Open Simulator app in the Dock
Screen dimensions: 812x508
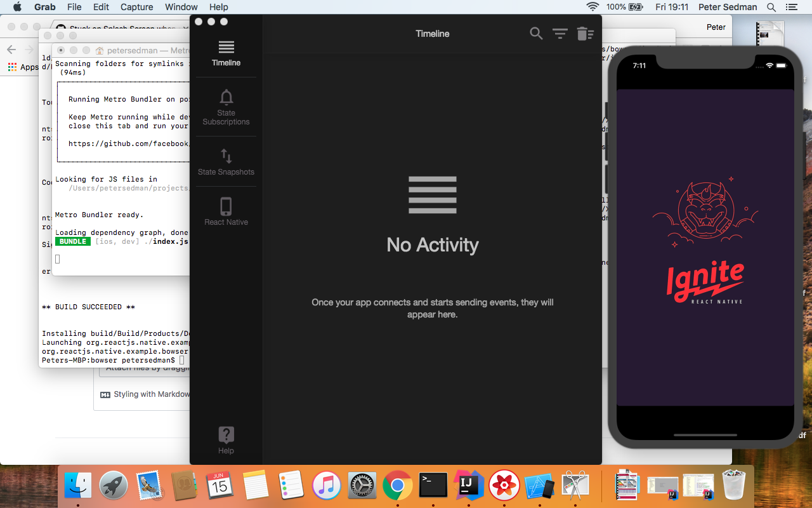[540, 486]
